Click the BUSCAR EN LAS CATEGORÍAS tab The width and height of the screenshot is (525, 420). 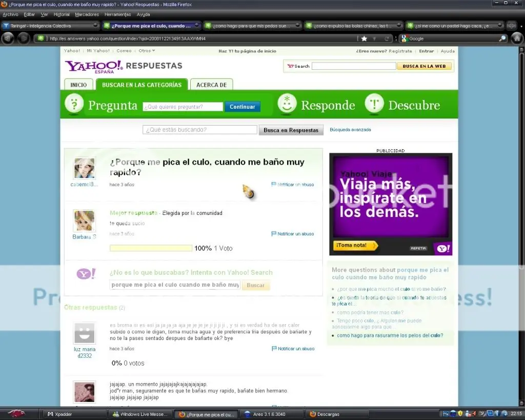(x=142, y=85)
